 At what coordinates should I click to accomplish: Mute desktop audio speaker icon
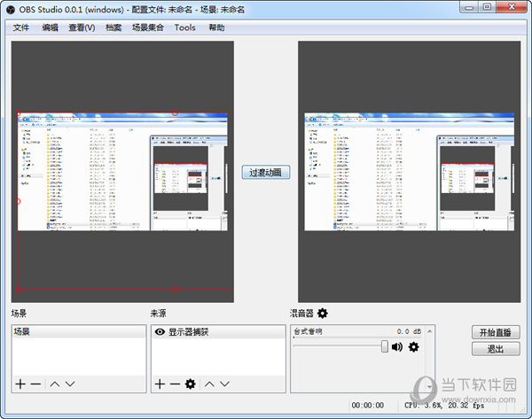(397, 346)
